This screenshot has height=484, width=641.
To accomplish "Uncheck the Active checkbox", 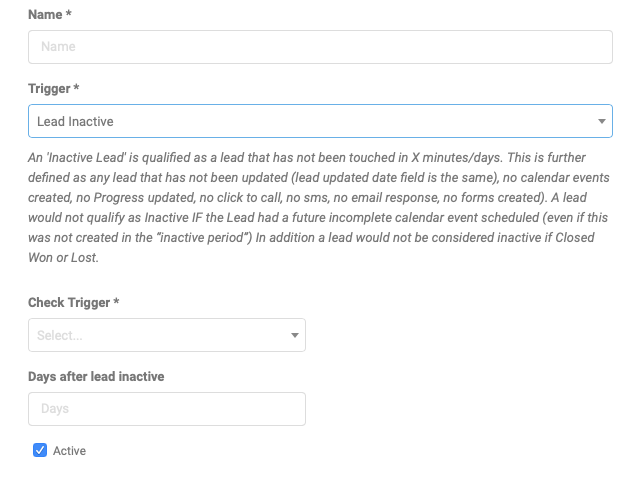I will click(x=40, y=451).
